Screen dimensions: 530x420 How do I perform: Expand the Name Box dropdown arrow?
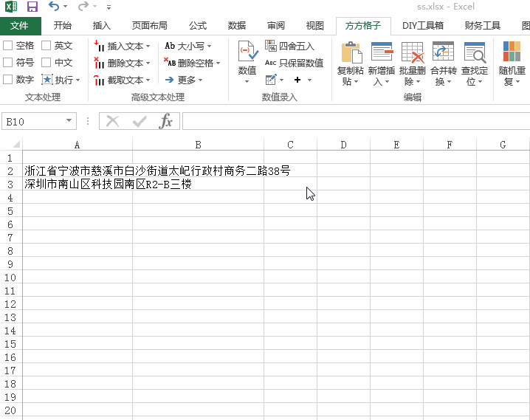coord(69,121)
